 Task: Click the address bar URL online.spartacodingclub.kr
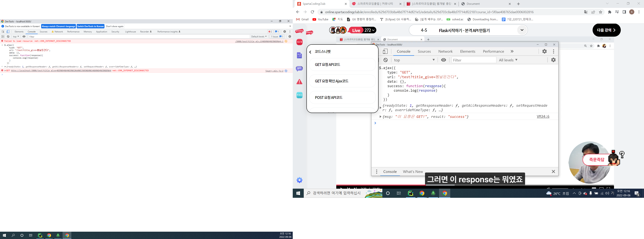pos(429,12)
